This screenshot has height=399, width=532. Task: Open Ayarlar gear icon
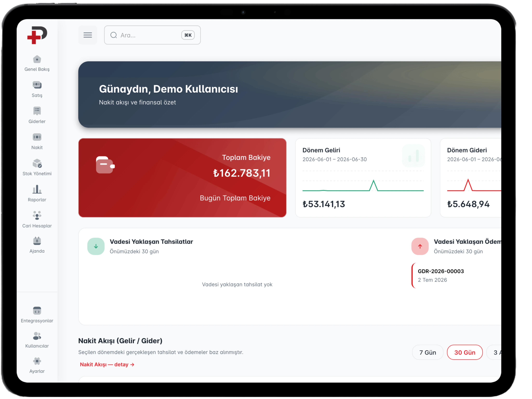[x=37, y=361]
